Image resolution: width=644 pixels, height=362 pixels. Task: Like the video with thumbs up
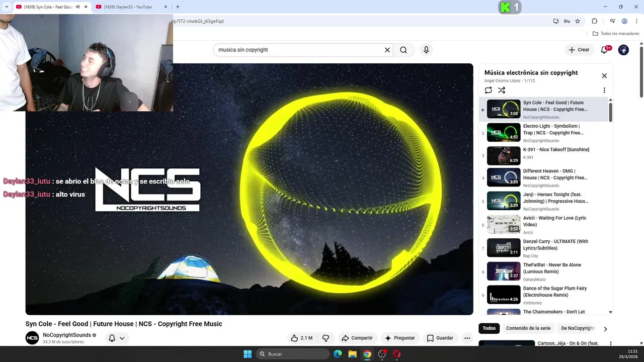pos(301,338)
